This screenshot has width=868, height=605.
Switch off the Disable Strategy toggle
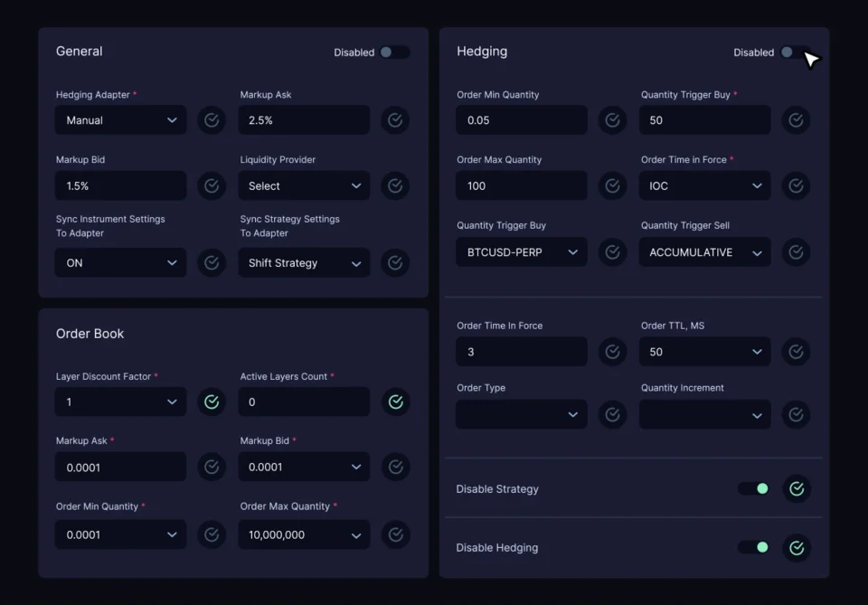pyautogui.click(x=753, y=488)
